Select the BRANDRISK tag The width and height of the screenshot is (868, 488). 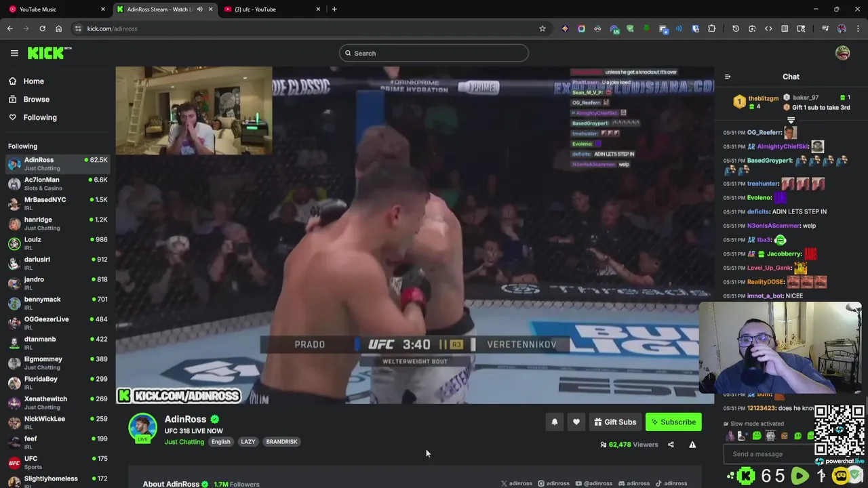click(281, 442)
